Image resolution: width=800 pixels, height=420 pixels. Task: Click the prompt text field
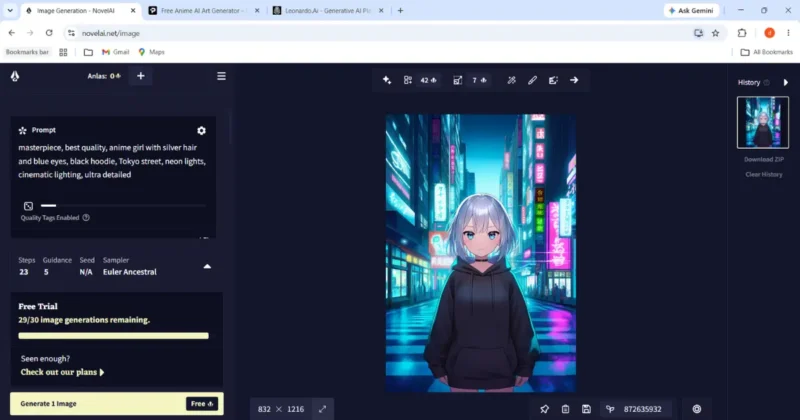[112, 161]
